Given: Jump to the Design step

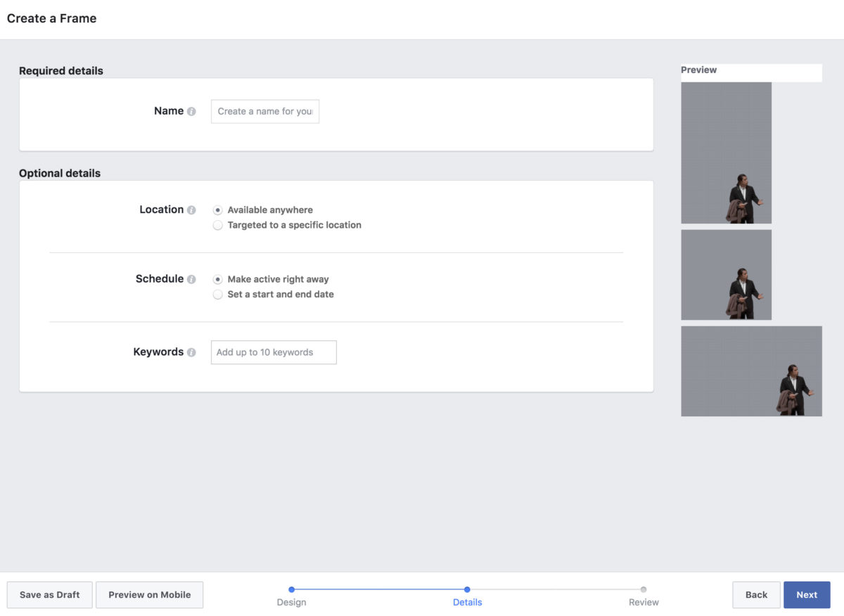Looking at the screenshot, I should [x=291, y=590].
